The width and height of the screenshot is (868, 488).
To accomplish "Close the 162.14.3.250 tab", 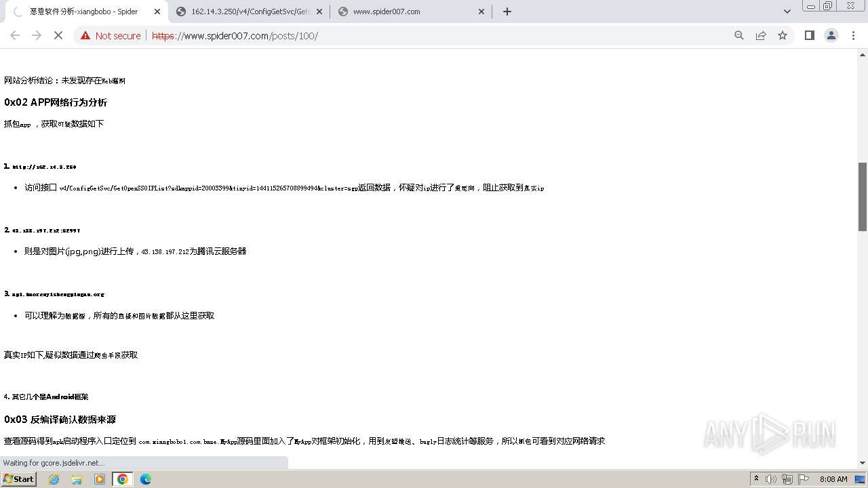I will tap(319, 12).
